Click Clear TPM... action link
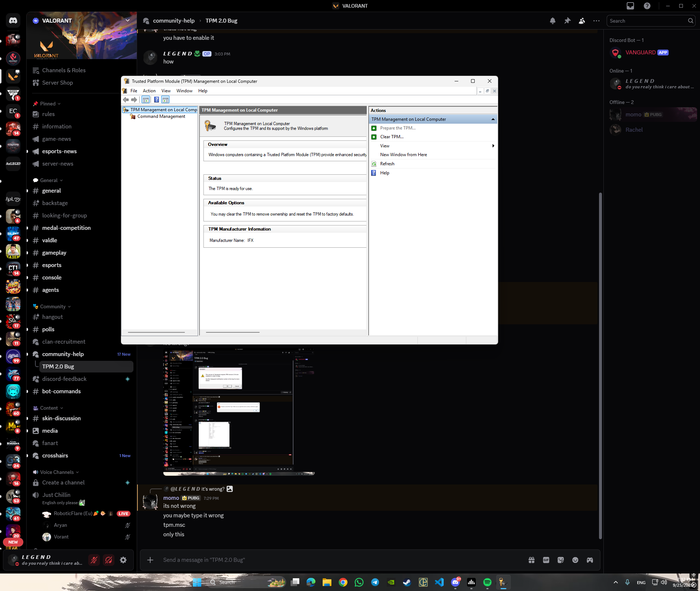 coord(392,137)
